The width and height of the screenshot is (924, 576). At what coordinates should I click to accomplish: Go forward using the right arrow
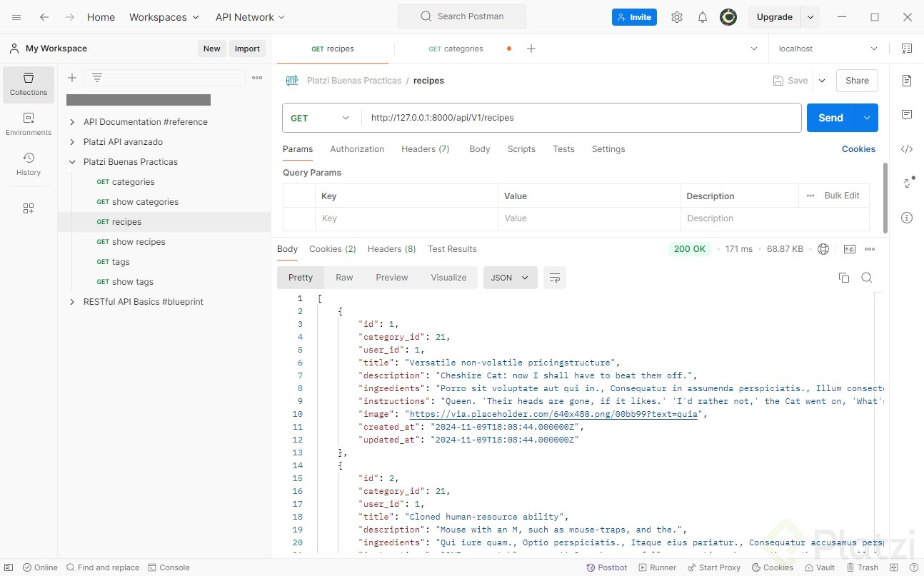tap(69, 17)
